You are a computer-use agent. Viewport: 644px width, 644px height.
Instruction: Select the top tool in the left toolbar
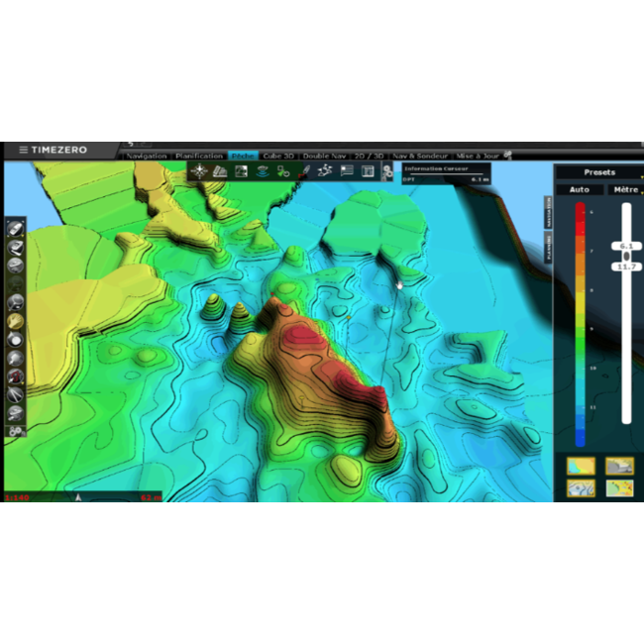click(16, 229)
